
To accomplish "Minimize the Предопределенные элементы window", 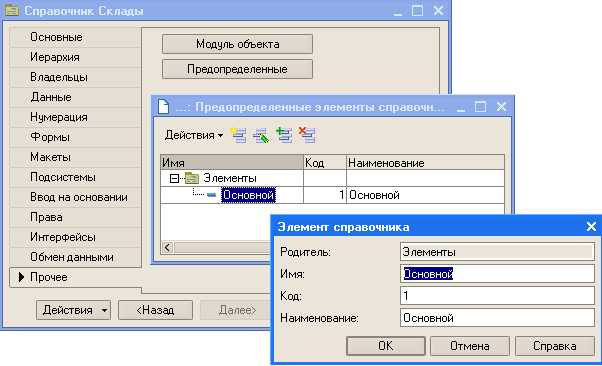I will [461, 108].
